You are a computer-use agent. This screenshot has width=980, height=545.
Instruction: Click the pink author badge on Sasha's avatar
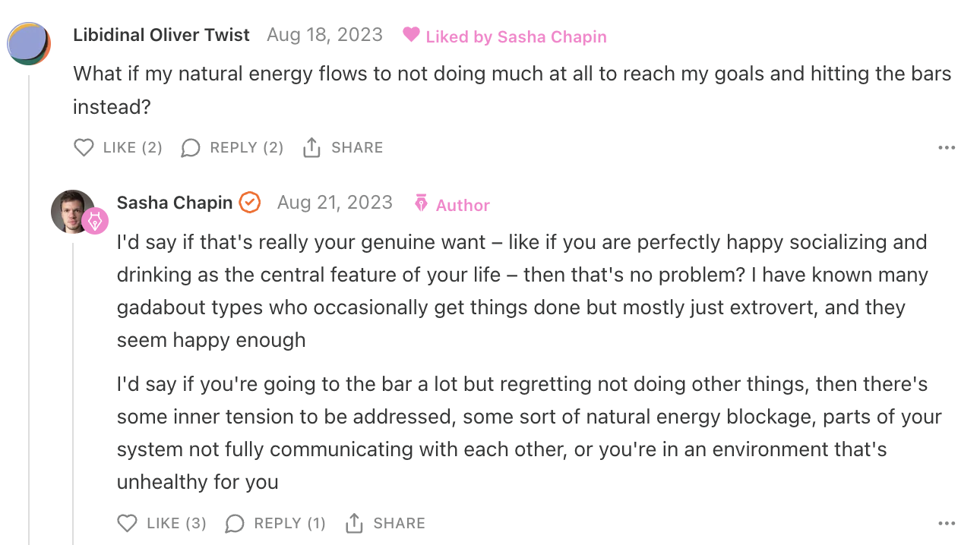(x=95, y=221)
